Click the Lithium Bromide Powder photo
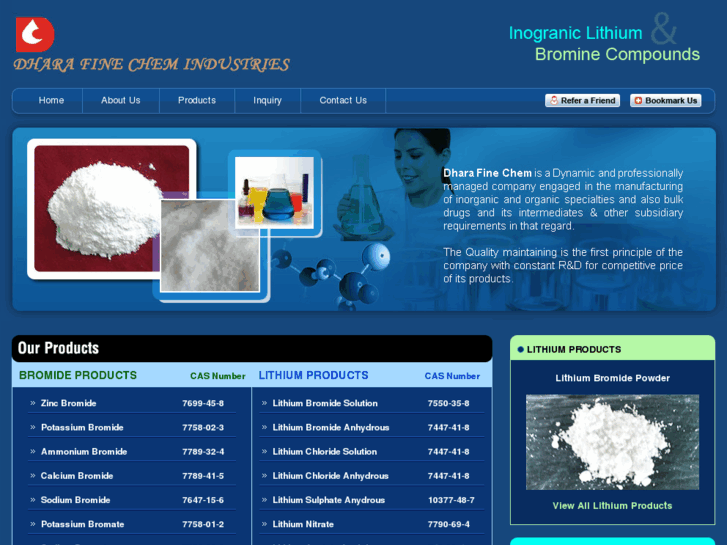The image size is (727, 545). (612, 442)
